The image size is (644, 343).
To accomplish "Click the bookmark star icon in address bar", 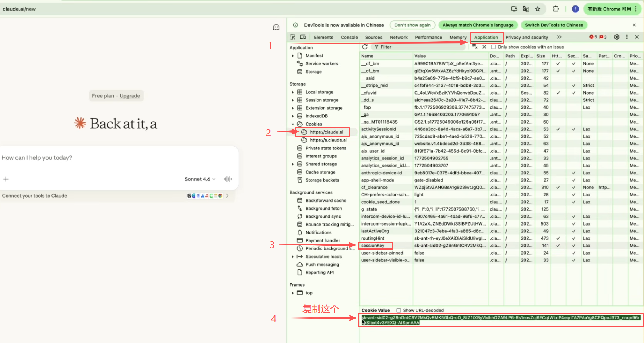I will tap(538, 9).
